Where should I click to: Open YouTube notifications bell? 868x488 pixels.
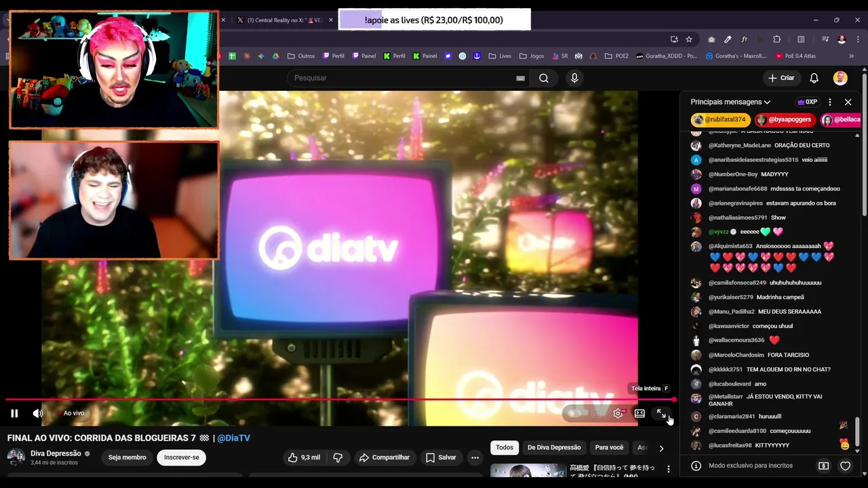(x=814, y=78)
